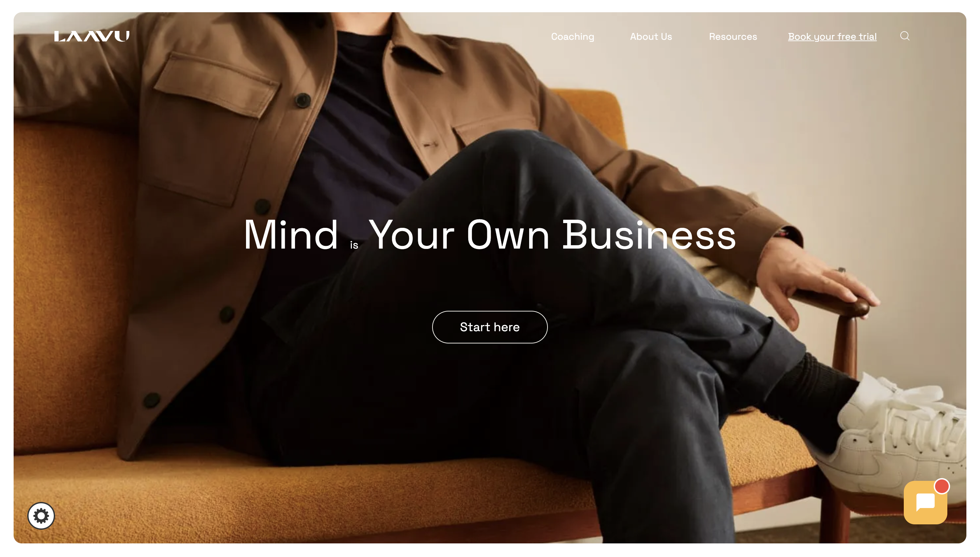Screen dimensions: 980x557
Task: Follow the Book your free trial link
Action: (832, 37)
